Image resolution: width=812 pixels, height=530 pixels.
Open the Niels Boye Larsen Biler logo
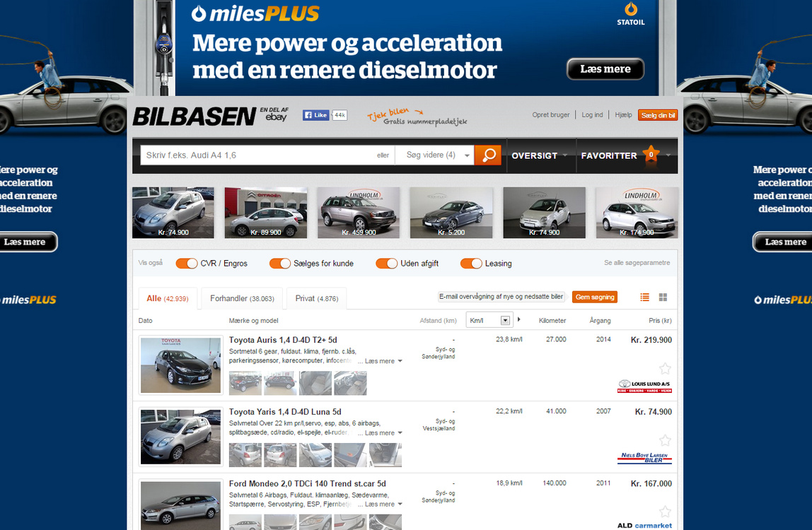click(x=644, y=458)
